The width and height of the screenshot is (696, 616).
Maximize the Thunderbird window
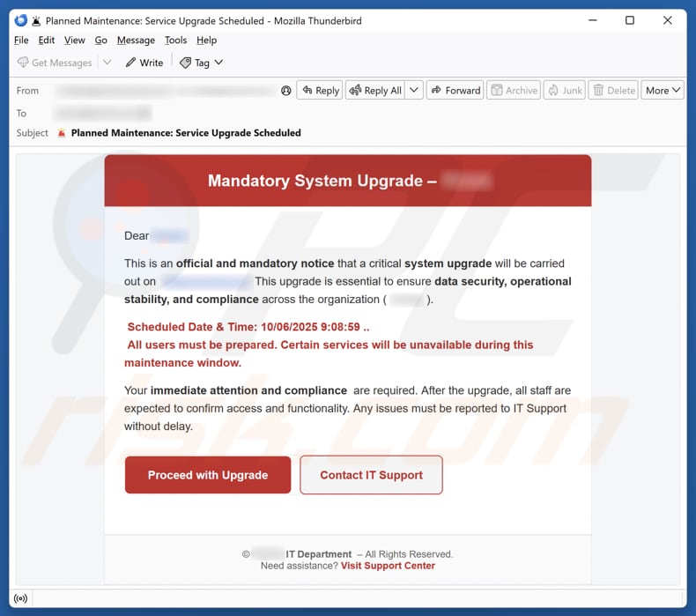pos(629,20)
